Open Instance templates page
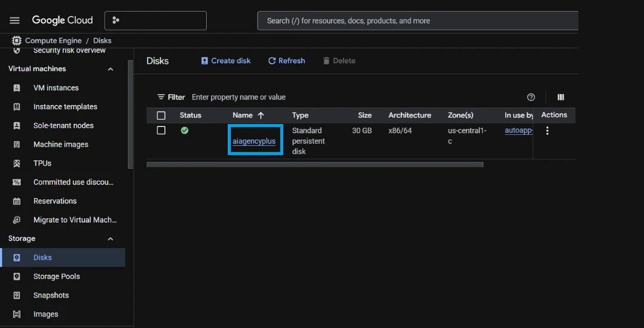Screen dimensions: 644x328 coord(66,107)
